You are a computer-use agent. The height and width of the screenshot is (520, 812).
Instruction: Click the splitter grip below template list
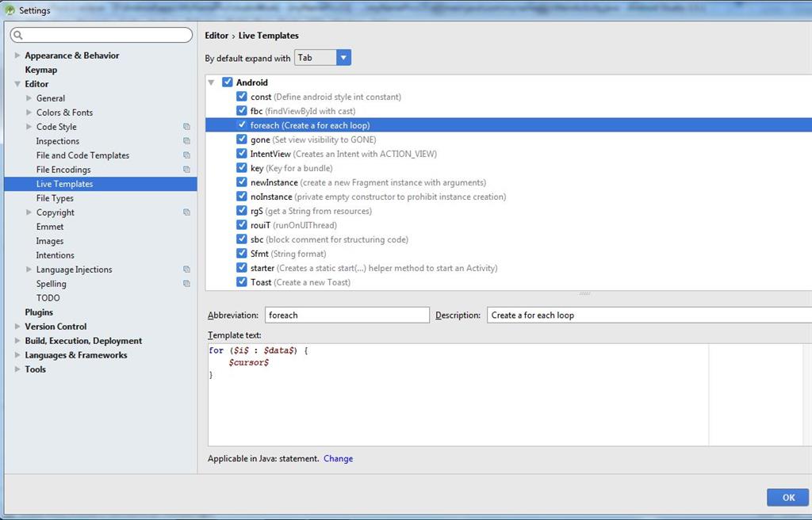584,293
